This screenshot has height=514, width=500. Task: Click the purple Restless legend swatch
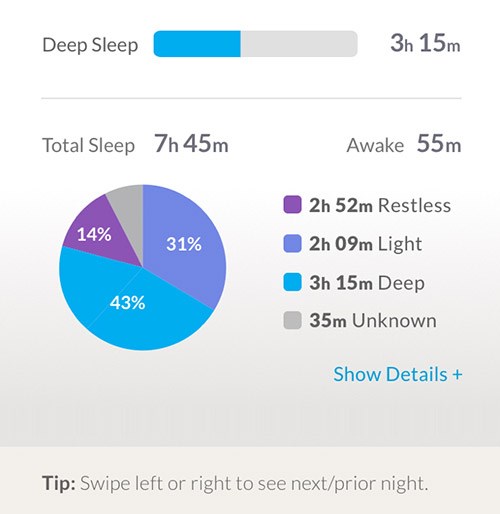(x=292, y=205)
